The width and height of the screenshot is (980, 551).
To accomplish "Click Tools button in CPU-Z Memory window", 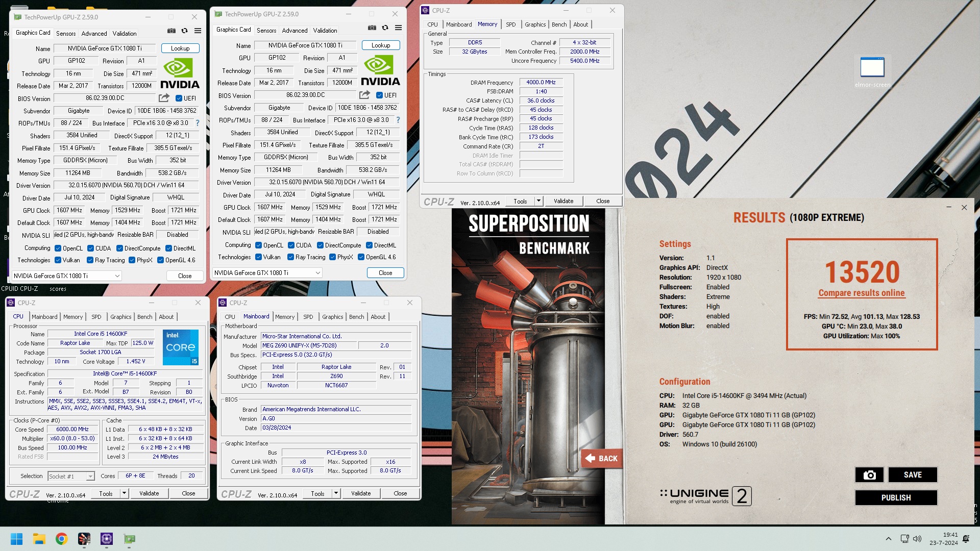I will tap(520, 201).
